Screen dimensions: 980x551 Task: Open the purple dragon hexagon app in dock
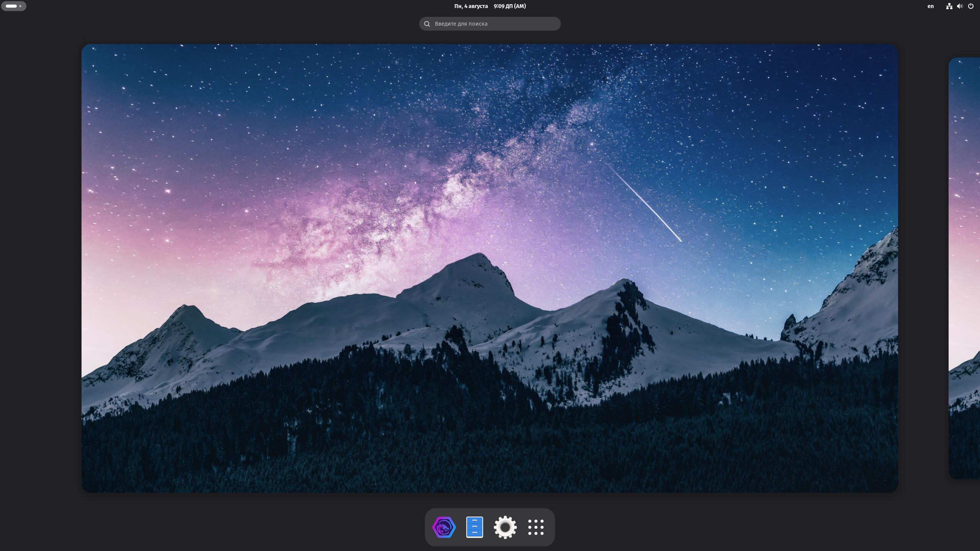click(x=444, y=527)
